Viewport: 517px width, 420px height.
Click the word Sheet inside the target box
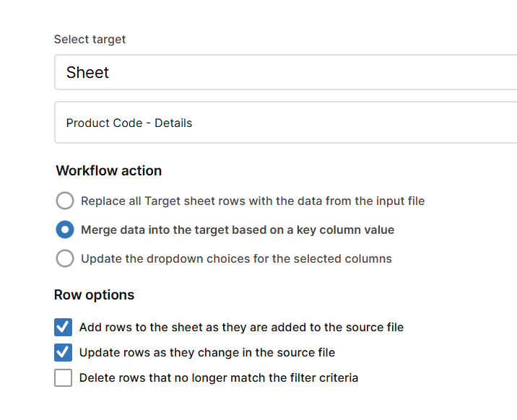point(87,72)
